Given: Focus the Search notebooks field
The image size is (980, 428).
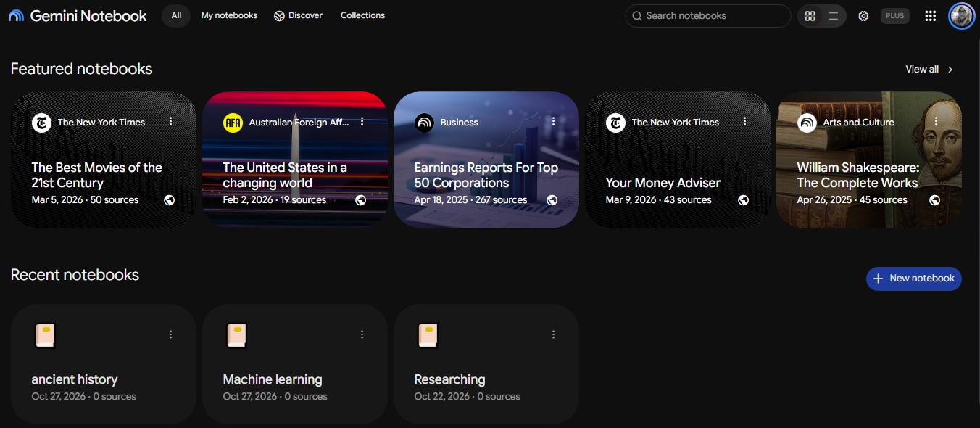Looking at the screenshot, I should tap(707, 16).
